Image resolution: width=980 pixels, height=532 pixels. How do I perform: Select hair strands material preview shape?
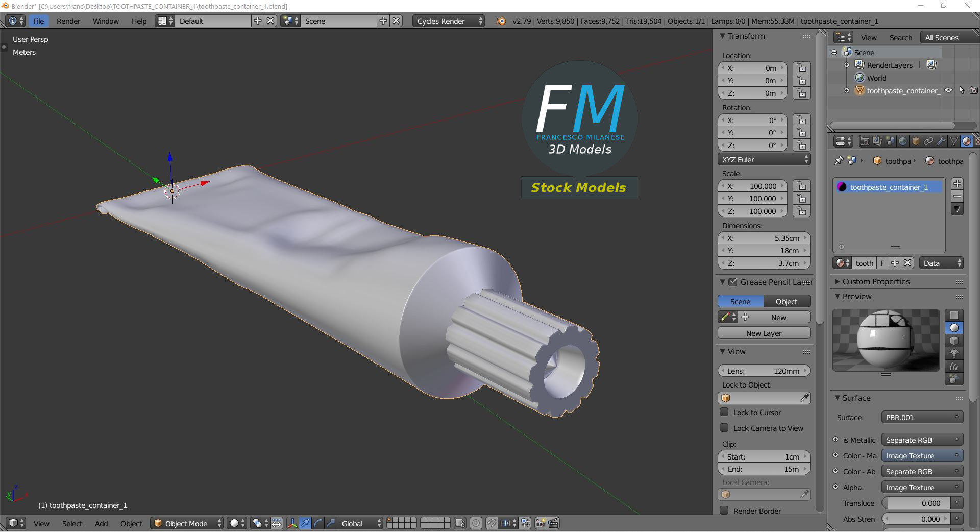tap(954, 366)
